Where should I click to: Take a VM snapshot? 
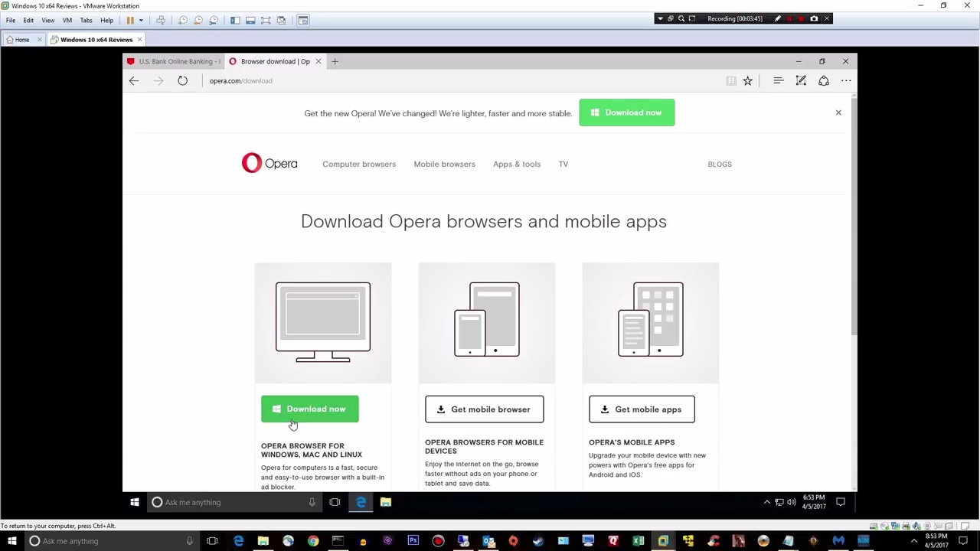[183, 20]
